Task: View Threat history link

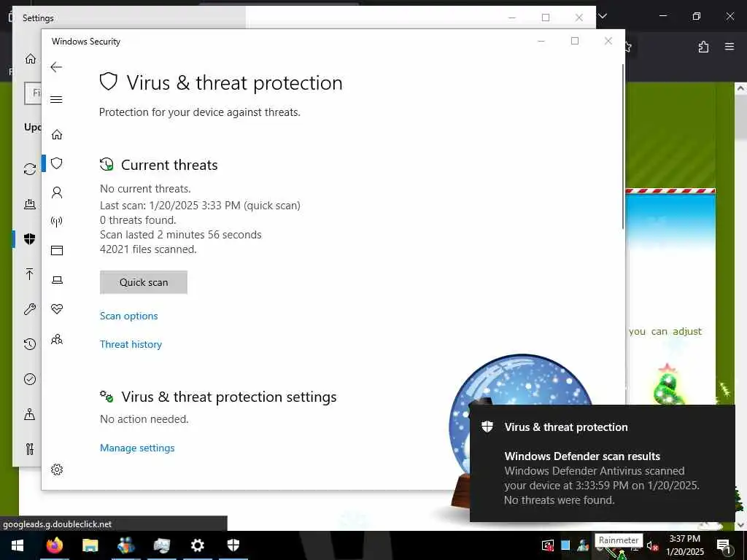Action: pos(131,344)
